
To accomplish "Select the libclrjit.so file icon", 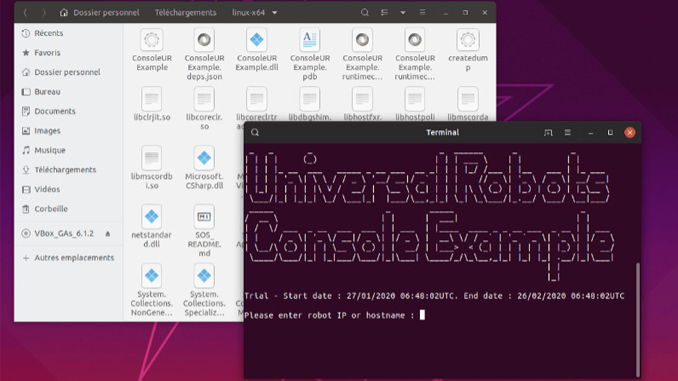I will point(152,99).
